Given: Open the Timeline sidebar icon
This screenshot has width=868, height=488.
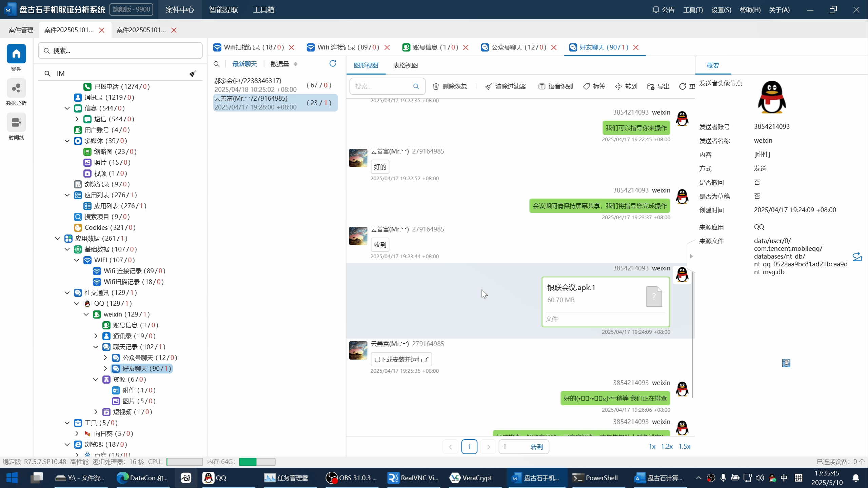Looking at the screenshot, I should 16,123.
